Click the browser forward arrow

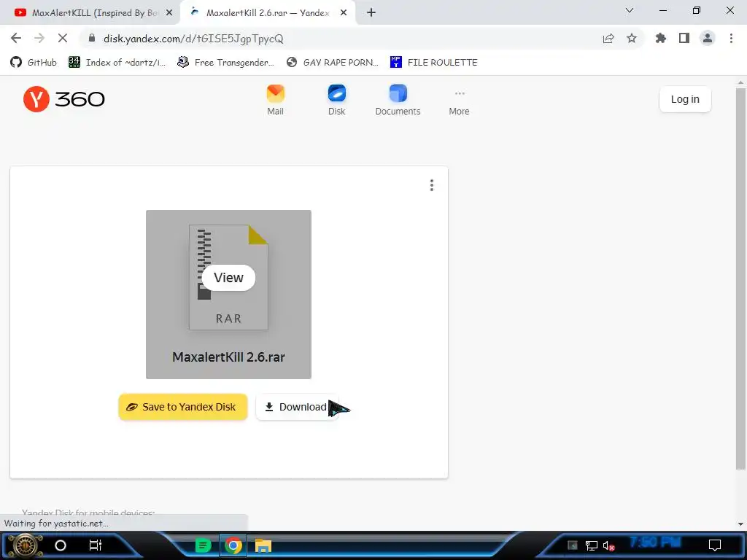tap(39, 38)
